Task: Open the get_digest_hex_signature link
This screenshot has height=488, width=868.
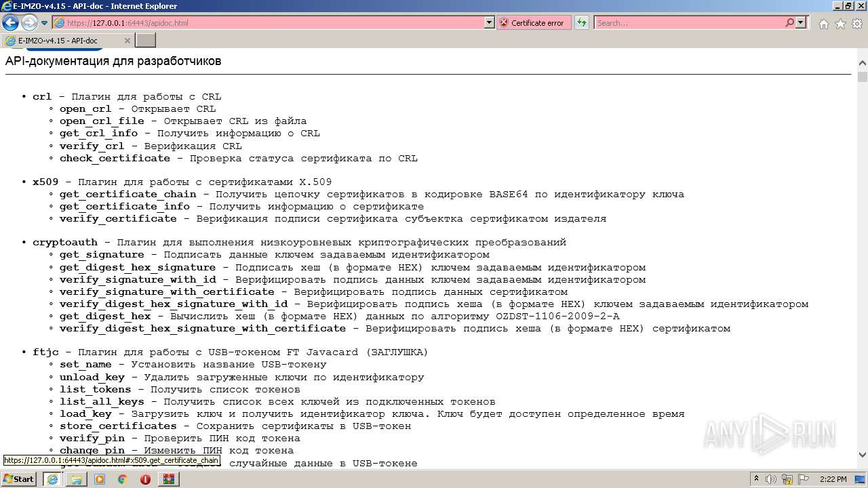Action: click(x=138, y=267)
